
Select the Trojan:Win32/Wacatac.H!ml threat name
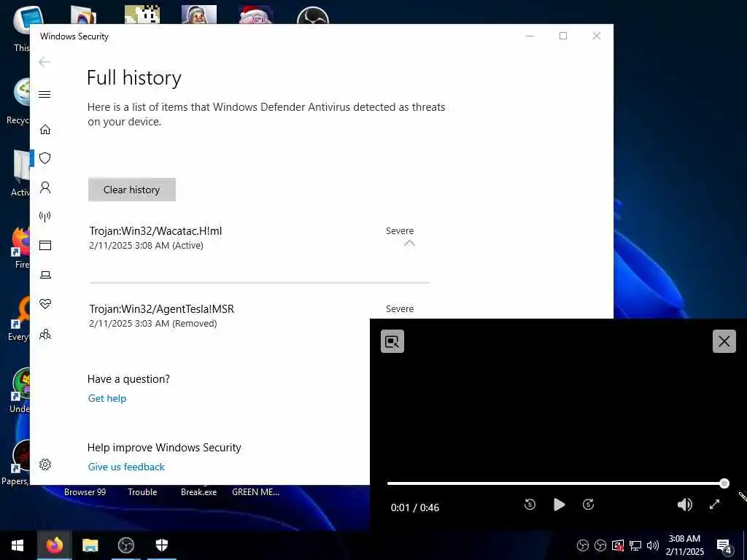point(155,231)
